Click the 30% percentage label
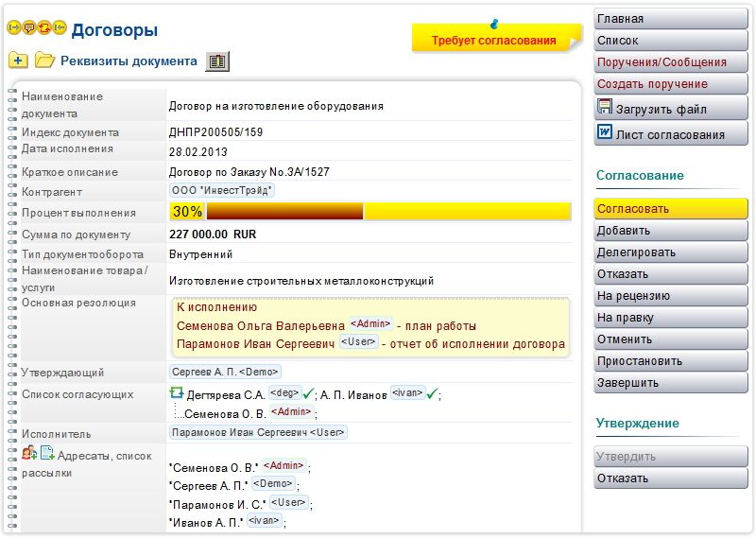Viewport: 756px width, 539px height. coord(187,212)
